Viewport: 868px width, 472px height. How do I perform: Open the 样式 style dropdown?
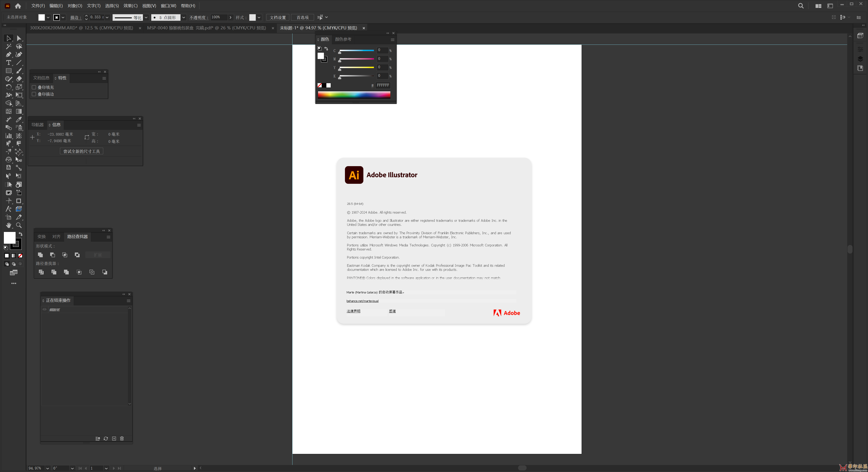pyautogui.click(x=259, y=17)
